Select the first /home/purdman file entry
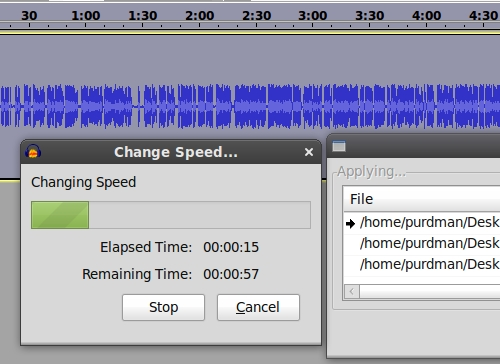This screenshot has height=364, width=500. click(x=422, y=223)
